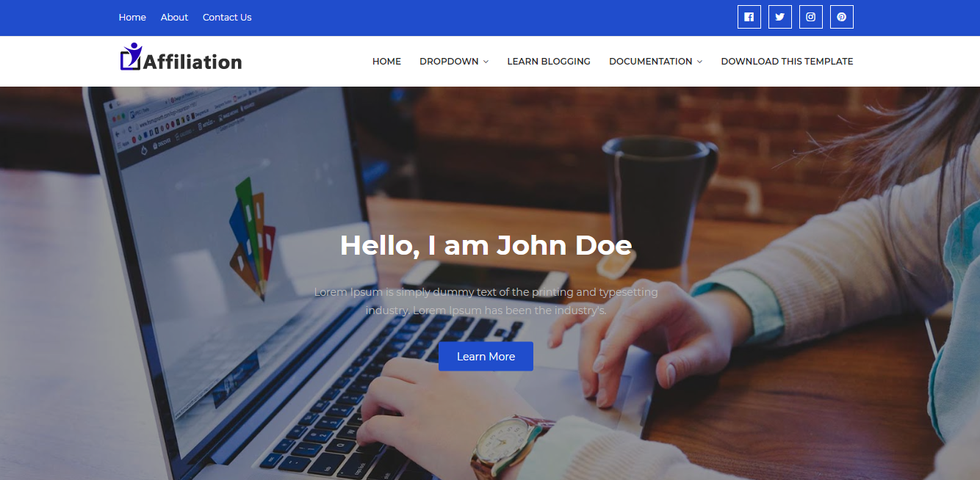Open the LEARN BLOGGING menu item
980x480 pixels.
549,62
